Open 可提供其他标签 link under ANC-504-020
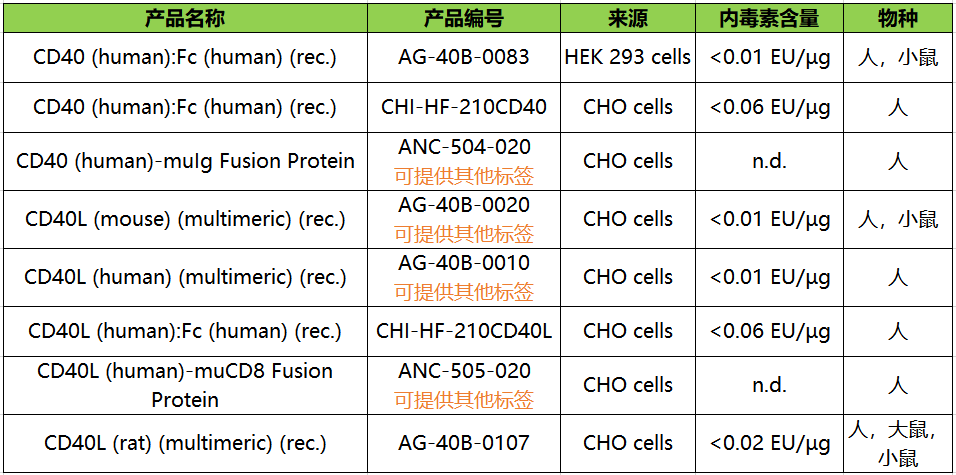This screenshot has height=475, width=956. pos(463,176)
